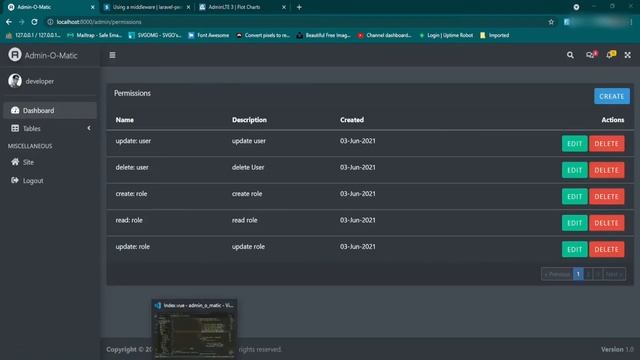Go to pagination page 1
Image resolution: width=640 pixels, height=360 pixels.
(x=578, y=274)
